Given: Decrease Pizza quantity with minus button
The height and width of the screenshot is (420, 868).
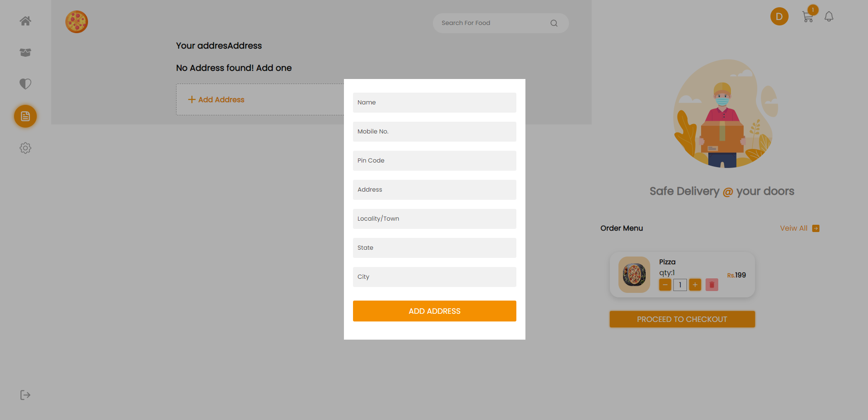Looking at the screenshot, I should (x=665, y=285).
